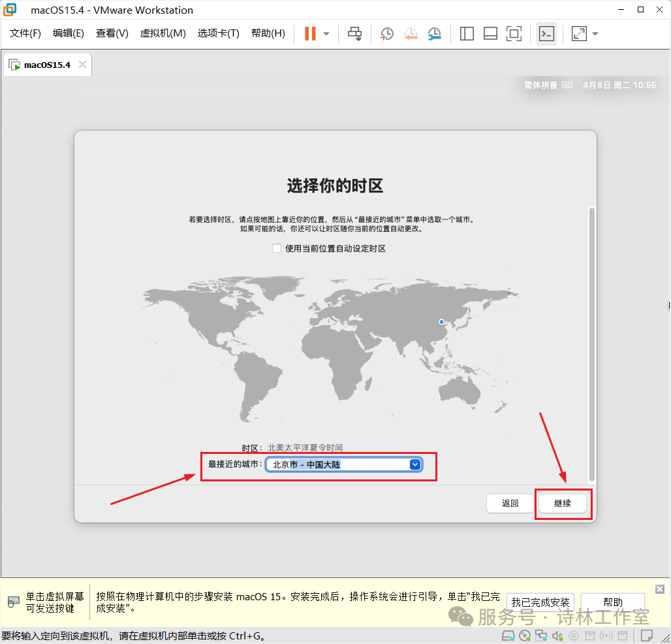Click the greyed archive-box device icon left of the wireless symbol
The width and height of the screenshot is (671, 644).
[590, 636]
